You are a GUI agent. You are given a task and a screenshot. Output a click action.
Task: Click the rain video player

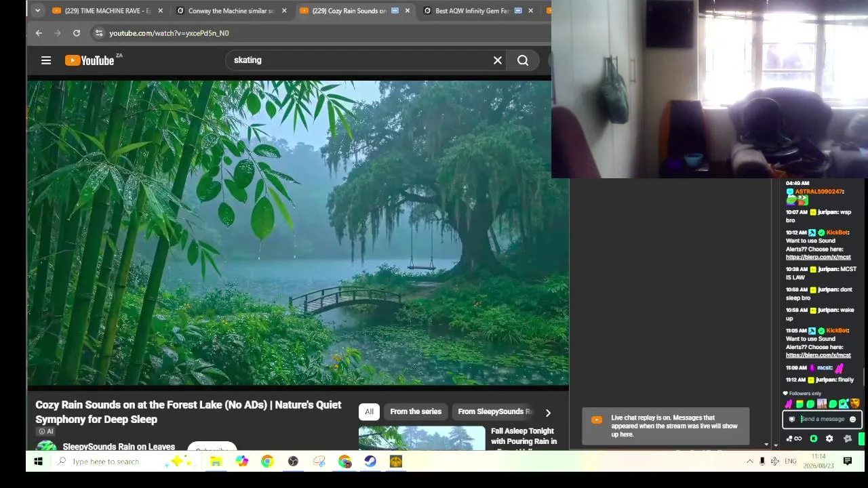point(298,233)
